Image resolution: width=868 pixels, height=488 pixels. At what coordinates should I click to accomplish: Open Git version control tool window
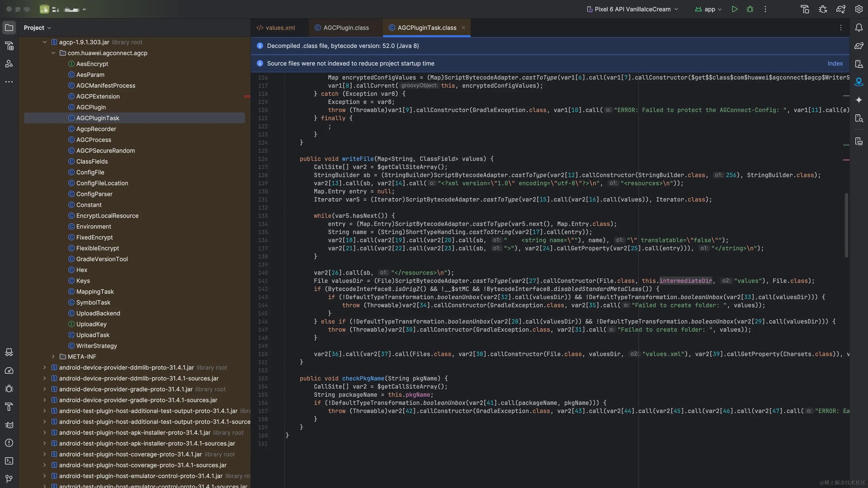[9, 479]
